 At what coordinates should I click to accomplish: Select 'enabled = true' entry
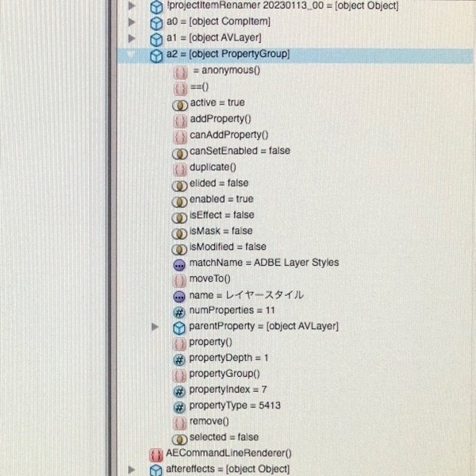221,199
